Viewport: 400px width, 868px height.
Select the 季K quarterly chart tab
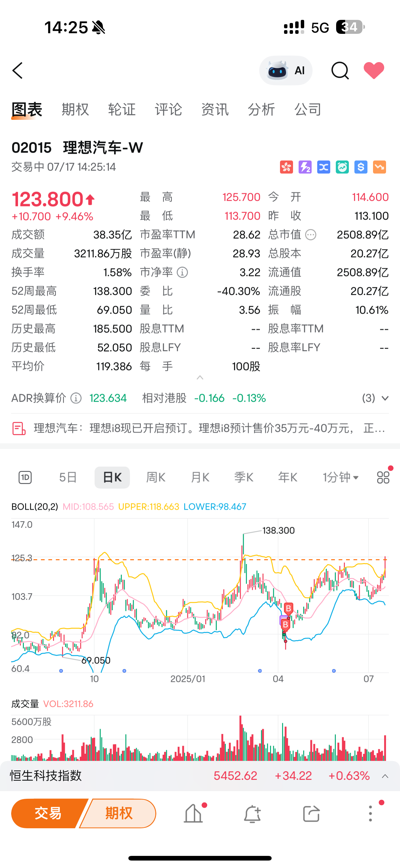coord(244,477)
